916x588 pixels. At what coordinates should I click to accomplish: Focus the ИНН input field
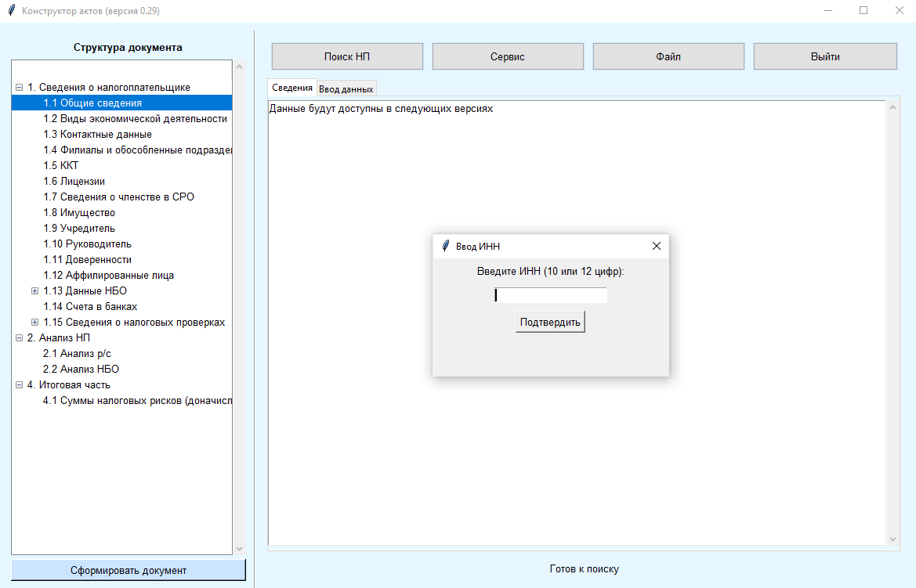coord(550,295)
